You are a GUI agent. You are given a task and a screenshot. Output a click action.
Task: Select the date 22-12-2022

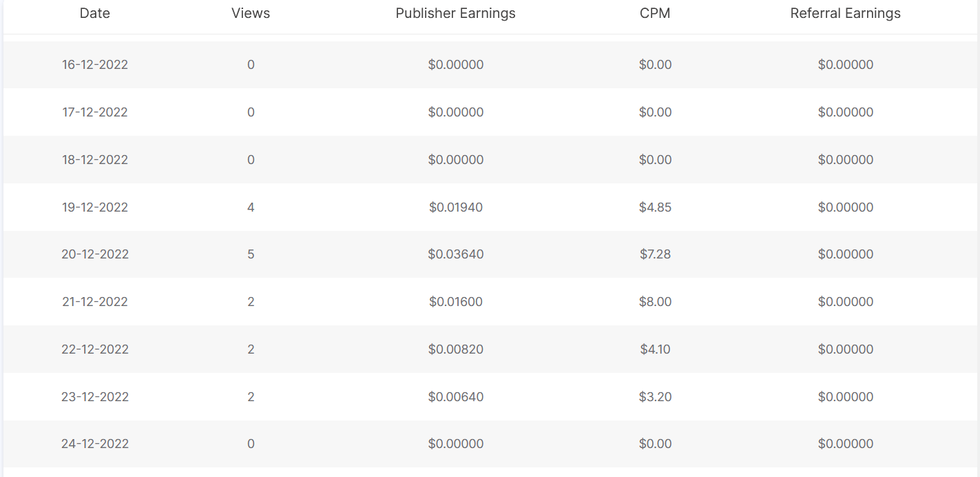coord(95,349)
